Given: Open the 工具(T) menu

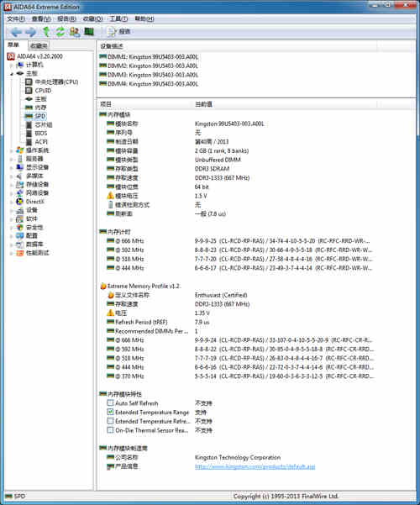Looking at the screenshot, I should pyautogui.click(x=118, y=19).
